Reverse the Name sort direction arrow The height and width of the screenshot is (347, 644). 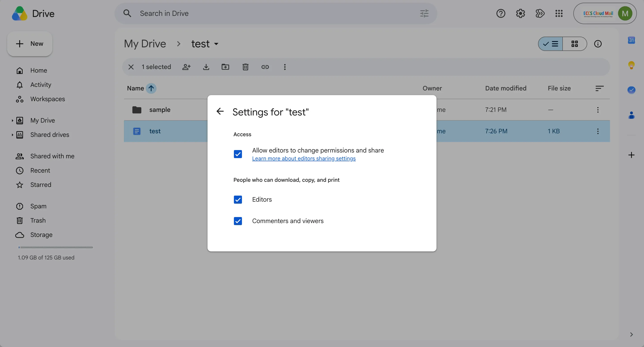coord(151,88)
